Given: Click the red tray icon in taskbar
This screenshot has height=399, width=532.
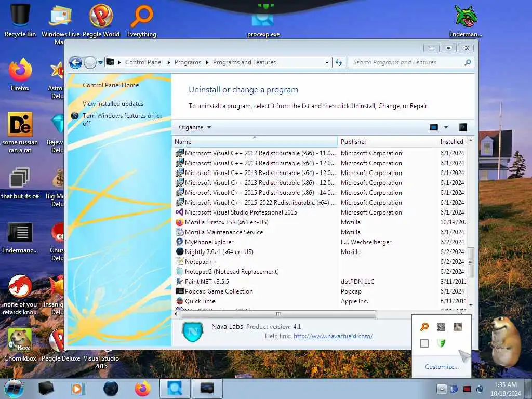Looking at the screenshot, I should tap(467, 389).
